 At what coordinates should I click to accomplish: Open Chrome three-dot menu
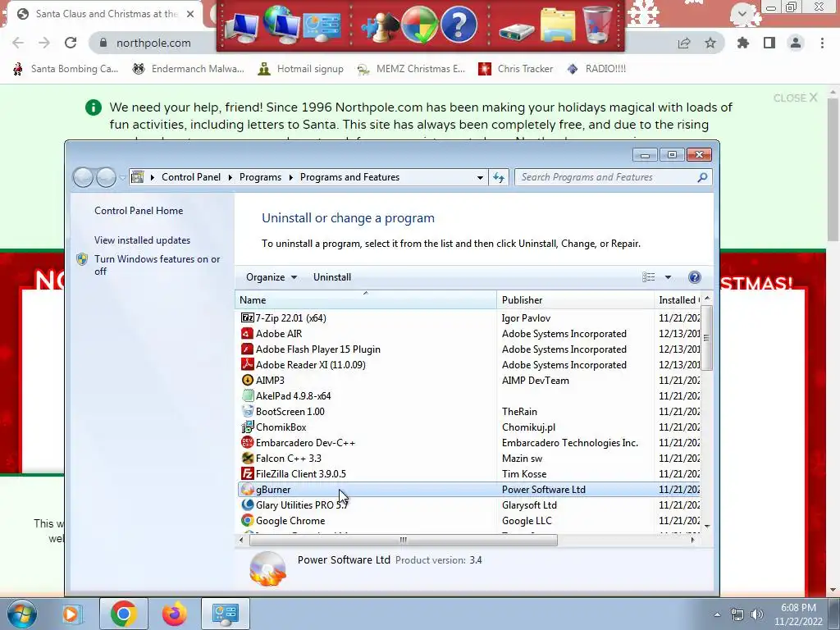click(822, 43)
